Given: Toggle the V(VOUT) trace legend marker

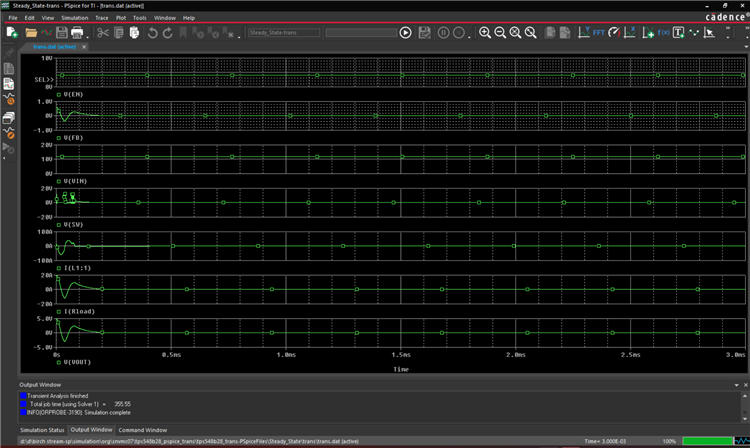Looking at the screenshot, I should pos(60,362).
